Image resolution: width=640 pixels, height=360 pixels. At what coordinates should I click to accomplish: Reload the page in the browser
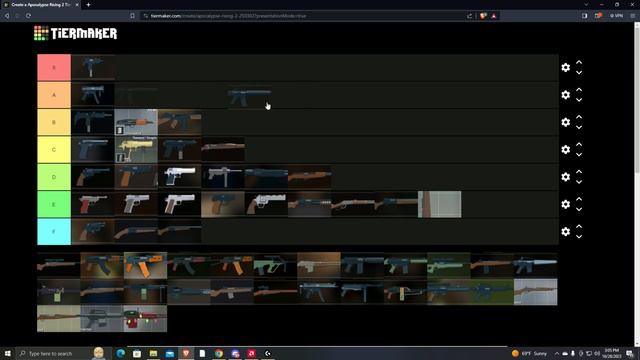click(28, 16)
